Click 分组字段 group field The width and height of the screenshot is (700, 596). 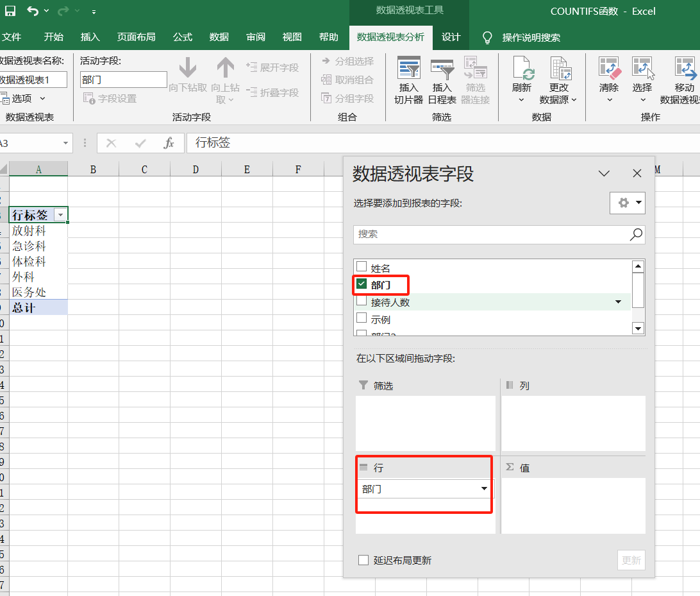tap(348, 98)
